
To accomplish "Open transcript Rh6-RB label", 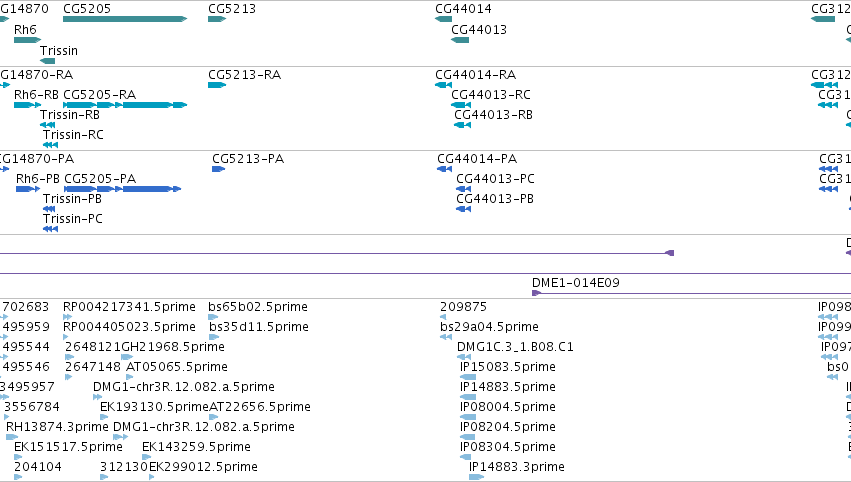I will (x=36, y=94).
